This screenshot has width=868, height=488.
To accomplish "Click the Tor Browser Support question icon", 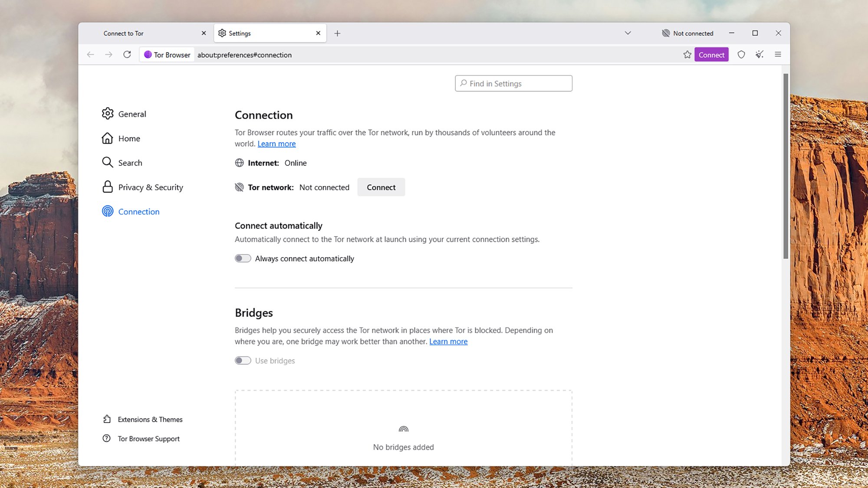I will (107, 439).
